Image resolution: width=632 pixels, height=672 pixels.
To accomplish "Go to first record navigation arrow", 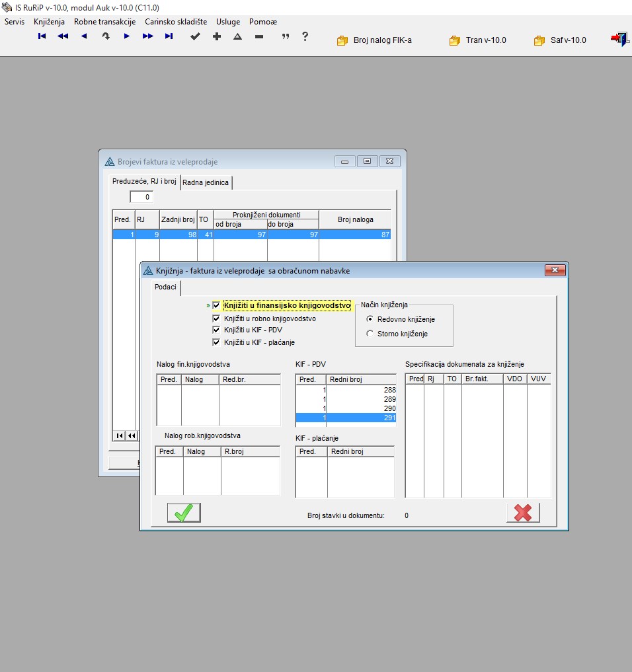I will pos(42,37).
